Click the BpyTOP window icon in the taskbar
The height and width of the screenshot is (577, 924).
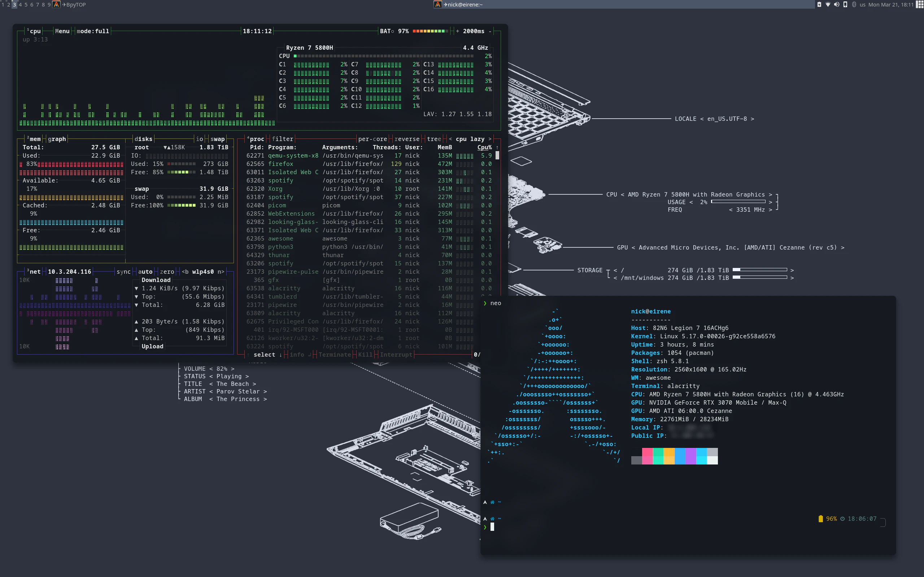[57, 5]
